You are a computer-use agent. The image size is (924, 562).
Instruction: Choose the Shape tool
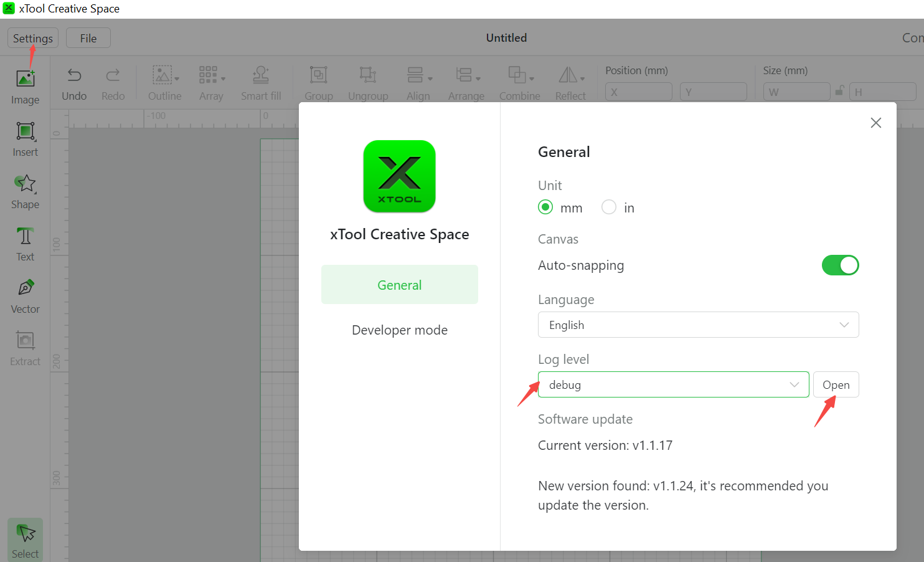25,184
